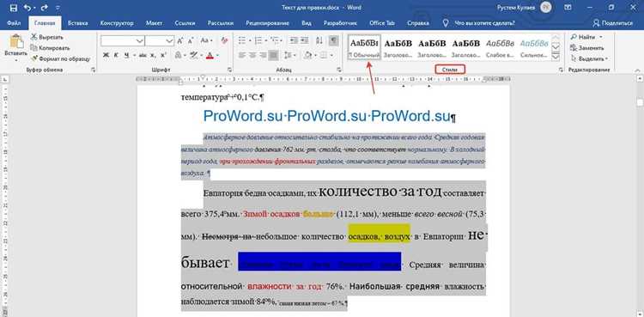Image resolution: width=644 pixels, height=317 pixels.
Task: Align text to the left
Action: pyautogui.click(x=242, y=55)
